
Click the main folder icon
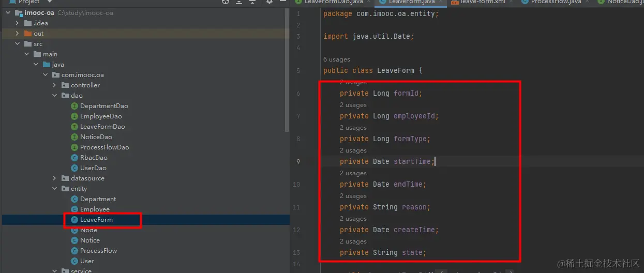[37, 54]
